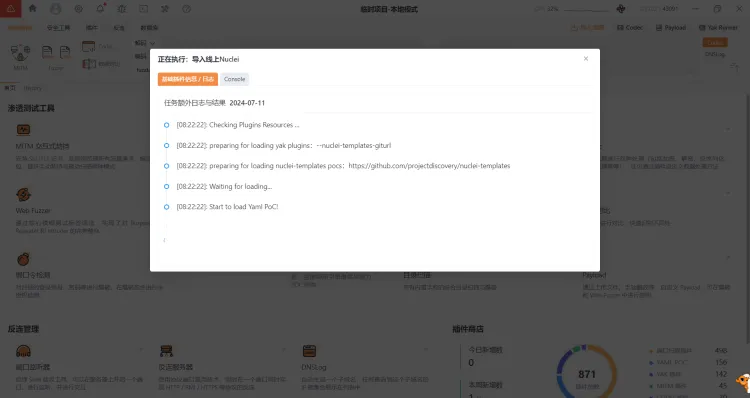Viewport: 750px width, 398px height.
Task: Click the 反连服务器 icon
Action: [166, 351]
